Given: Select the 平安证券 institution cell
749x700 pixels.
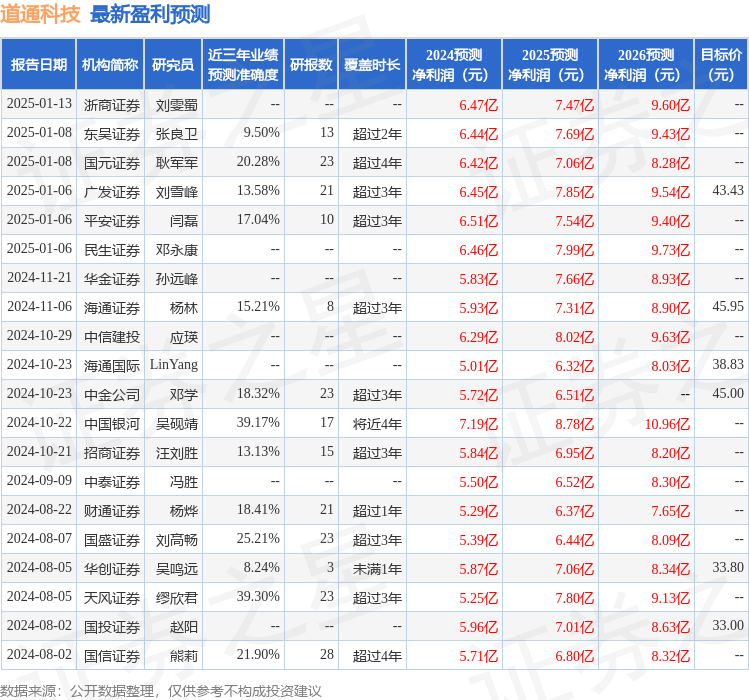Looking at the screenshot, I should 112,221.
